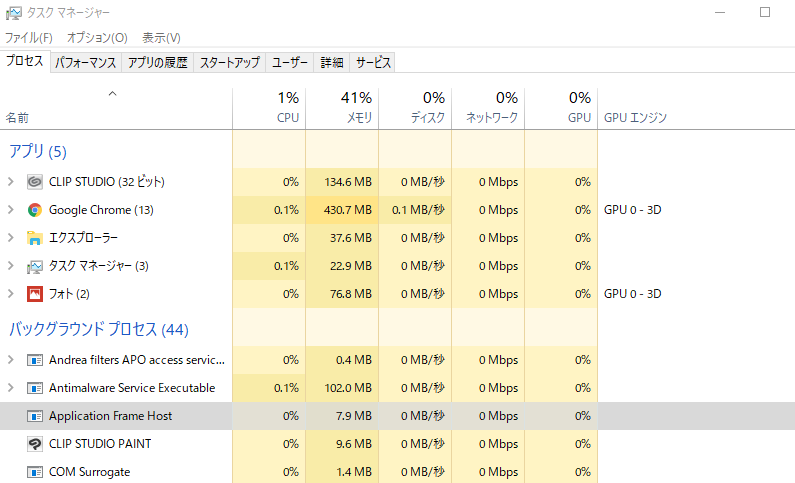Open the スタートアップ tab

pos(229,62)
